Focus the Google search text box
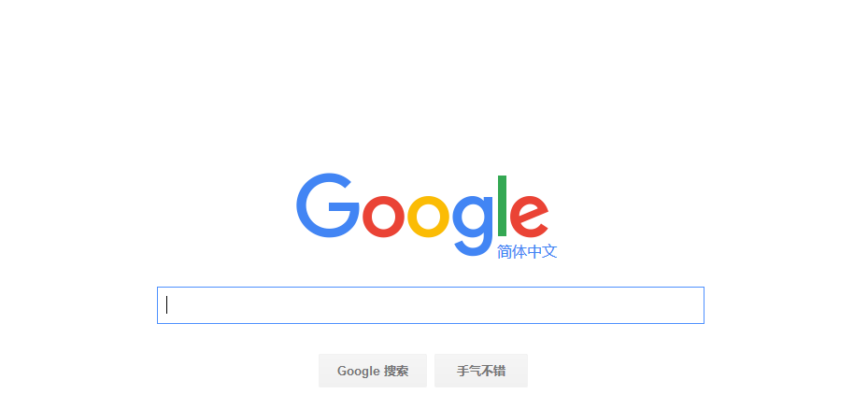 [x=431, y=305]
